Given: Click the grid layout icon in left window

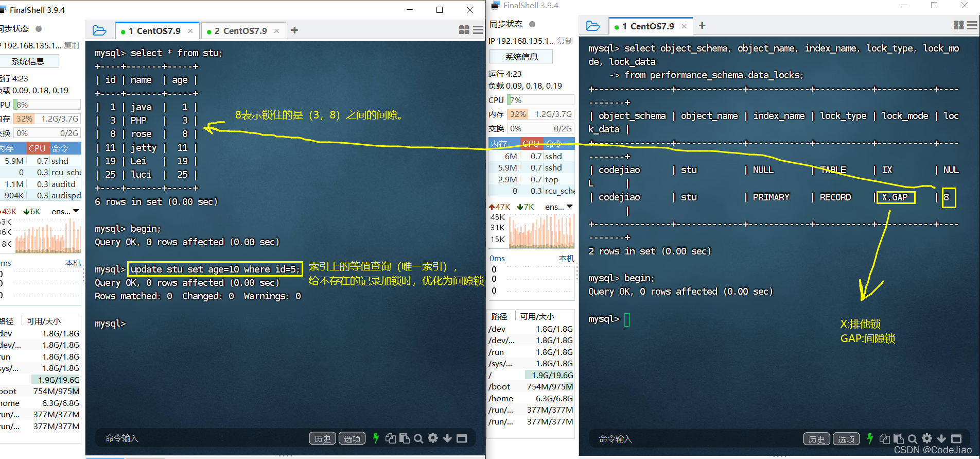Looking at the screenshot, I should point(464,30).
